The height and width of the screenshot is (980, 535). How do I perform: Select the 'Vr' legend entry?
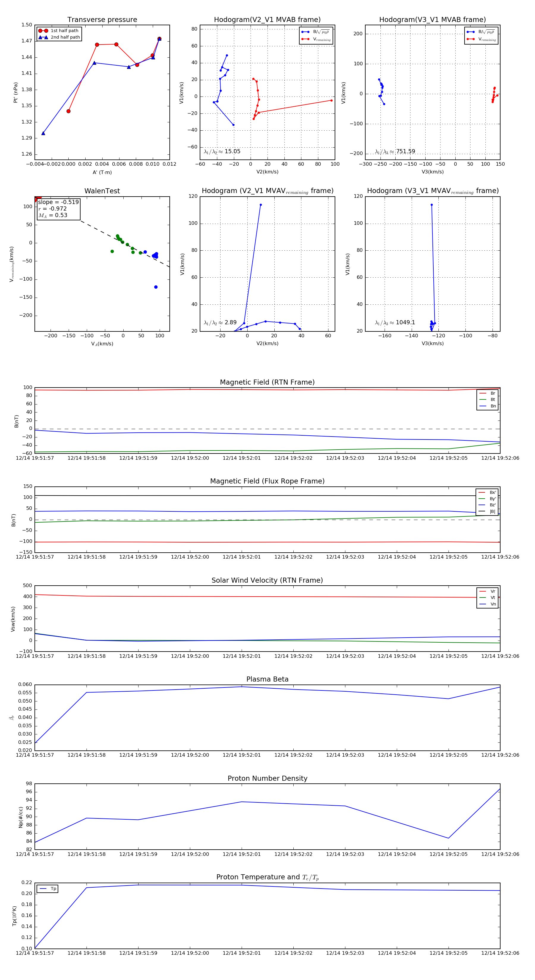tap(488, 591)
